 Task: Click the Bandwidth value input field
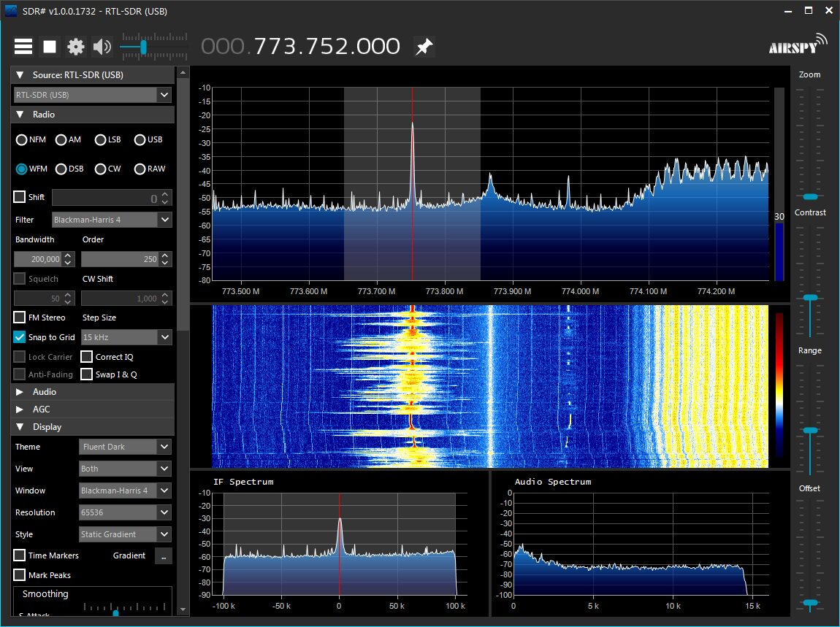pyautogui.click(x=38, y=259)
